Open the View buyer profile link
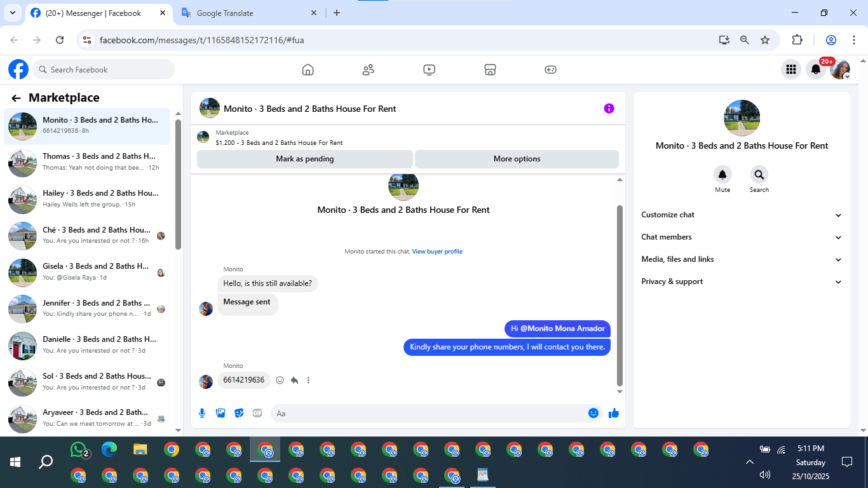 click(x=437, y=252)
